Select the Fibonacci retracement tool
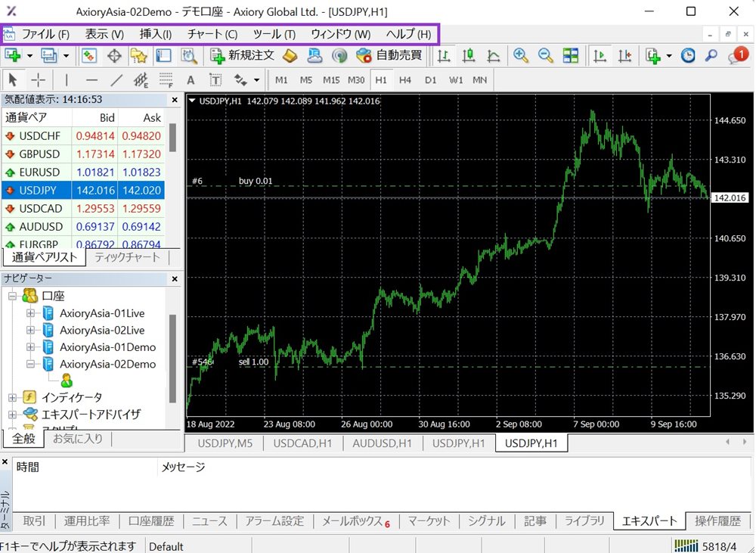Image resolution: width=756 pixels, height=553 pixels. click(166, 79)
